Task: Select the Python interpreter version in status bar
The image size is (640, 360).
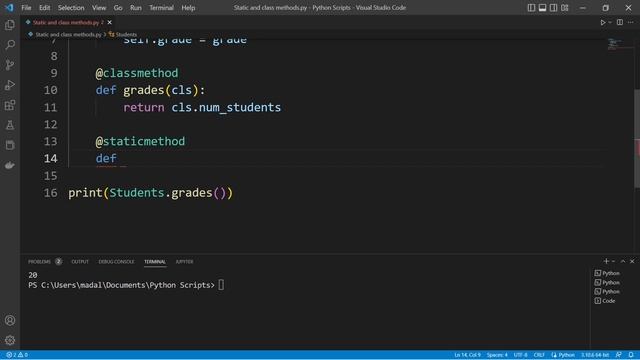Action: click(x=595, y=355)
